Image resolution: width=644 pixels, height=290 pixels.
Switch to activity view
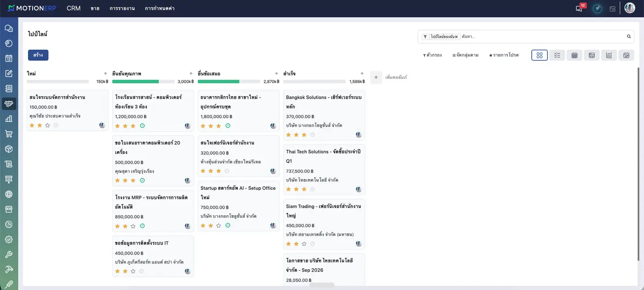tap(626, 55)
